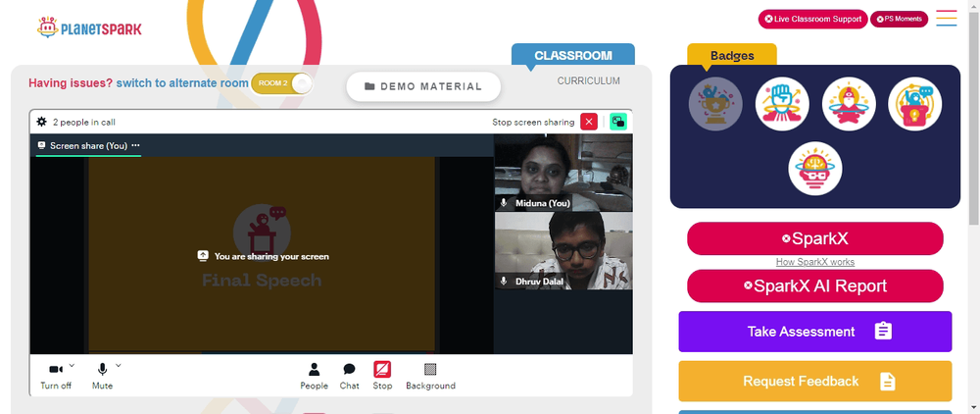The width and height of the screenshot is (980, 414).
Task: Click Request Feedback button
Action: point(815,381)
